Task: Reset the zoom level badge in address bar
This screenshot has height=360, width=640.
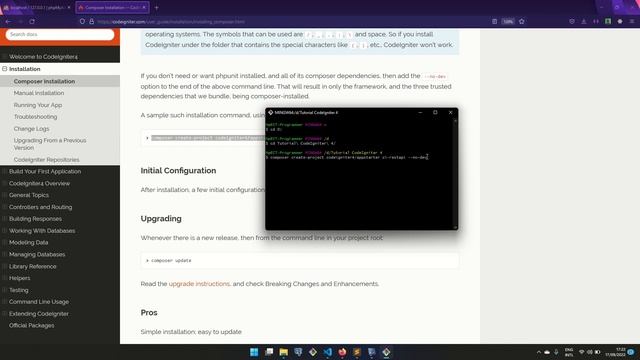Action: pyautogui.click(x=508, y=21)
